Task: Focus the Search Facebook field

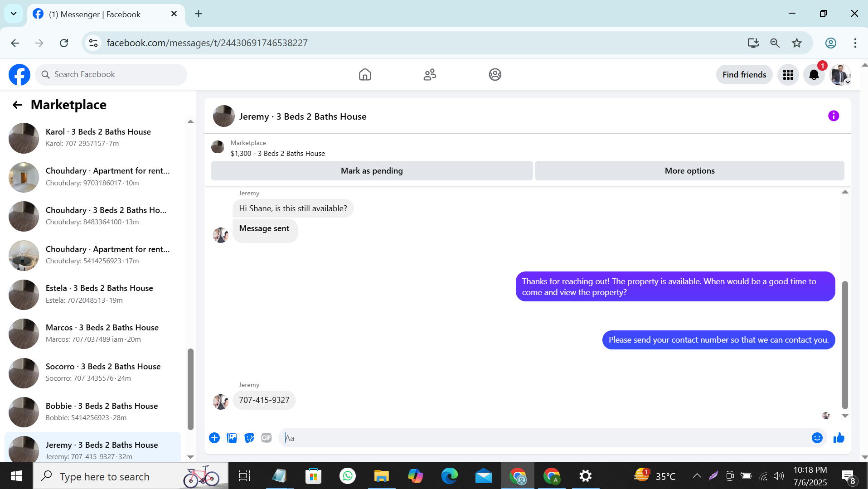Action: (x=111, y=75)
